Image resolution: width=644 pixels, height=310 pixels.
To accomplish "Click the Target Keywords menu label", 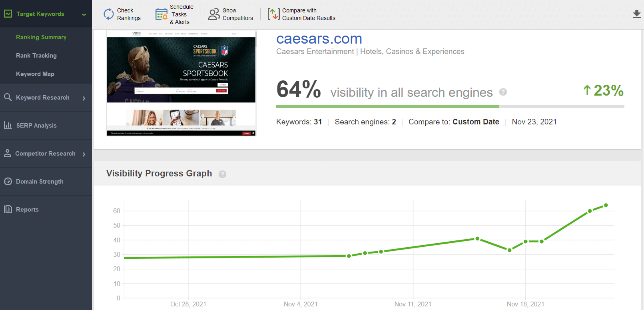I will pyautogui.click(x=40, y=14).
